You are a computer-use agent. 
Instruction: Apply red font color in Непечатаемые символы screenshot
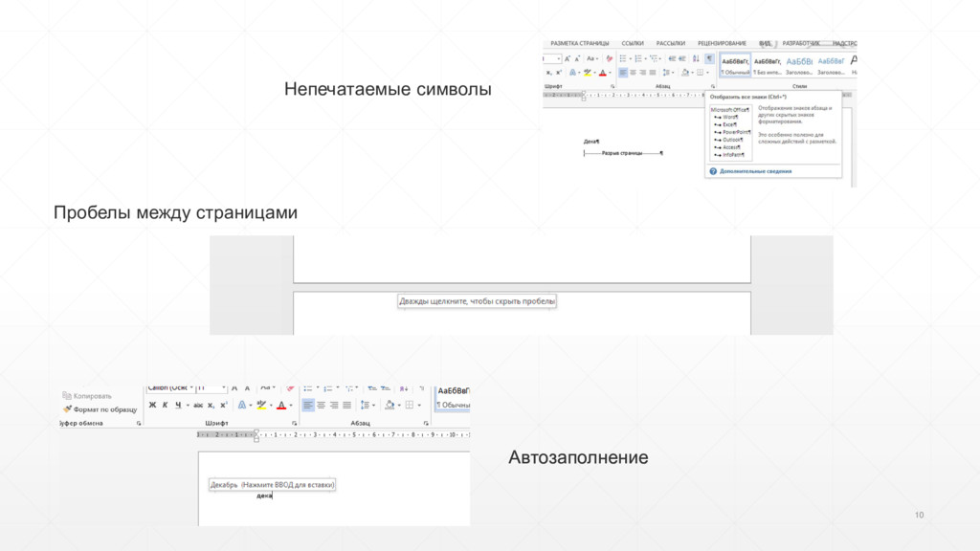click(x=603, y=73)
